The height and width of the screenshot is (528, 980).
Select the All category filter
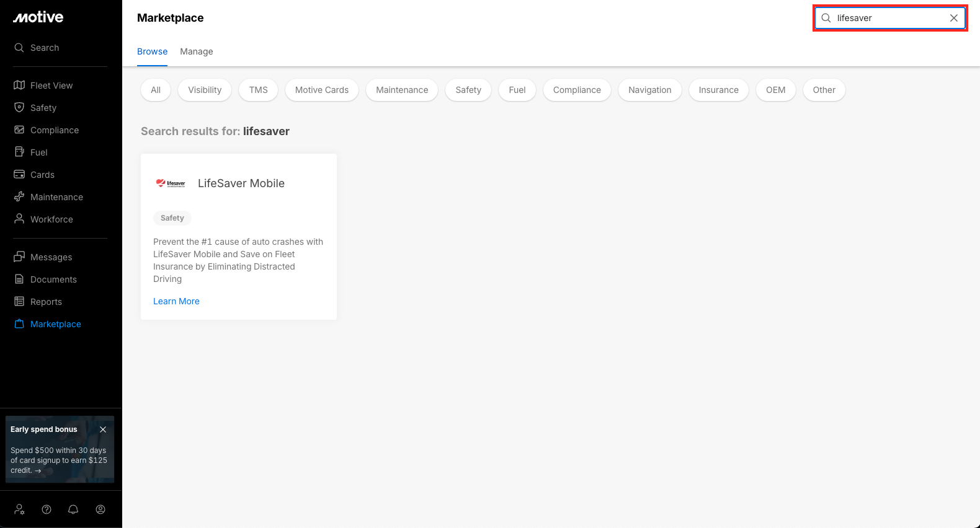coord(156,90)
